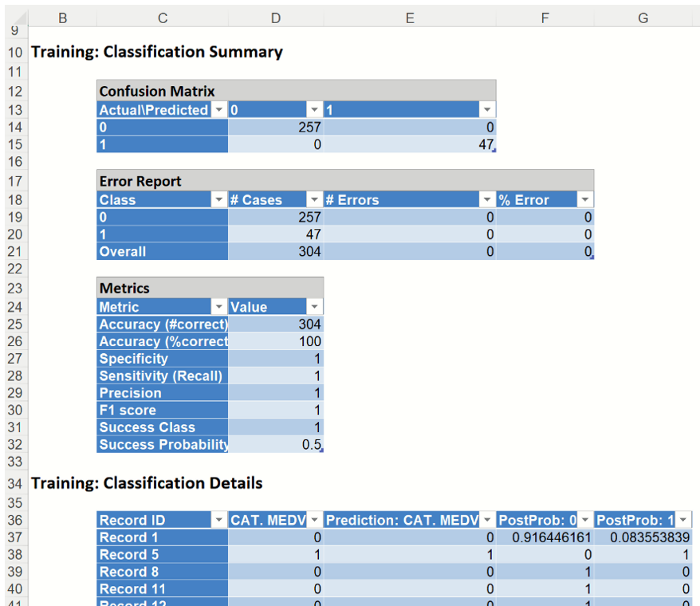This screenshot has height=606, width=700.
Task: Click the 0.916446161 PostProb cell
Action: [x=545, y=538]
